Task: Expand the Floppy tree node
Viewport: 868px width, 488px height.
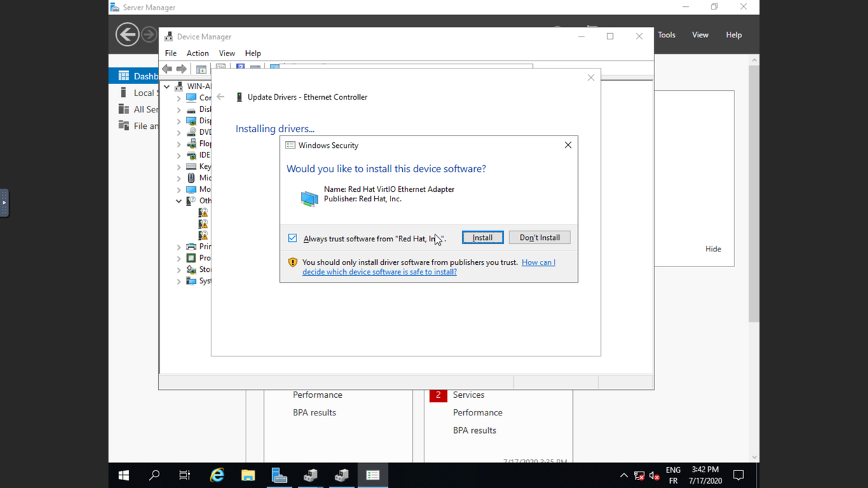Action: [x=178, y=144]
